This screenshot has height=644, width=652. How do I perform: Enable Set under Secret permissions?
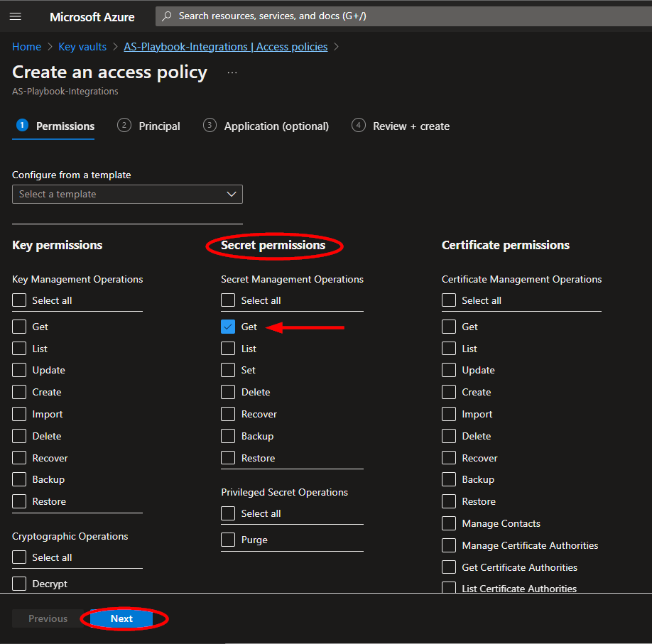(x=228, y=370)
